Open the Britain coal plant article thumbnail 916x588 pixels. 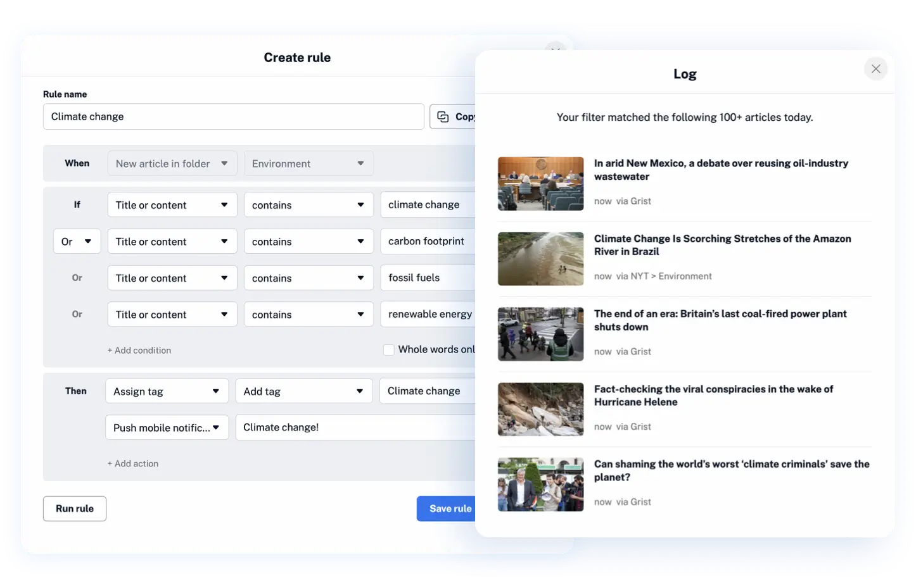click(x=540, y=334)
